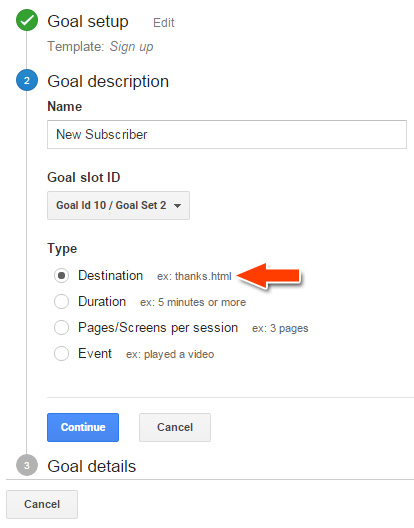Viewport: 414px width, 528px height.
Task: Click the blue Continue button
Action: 83,427
